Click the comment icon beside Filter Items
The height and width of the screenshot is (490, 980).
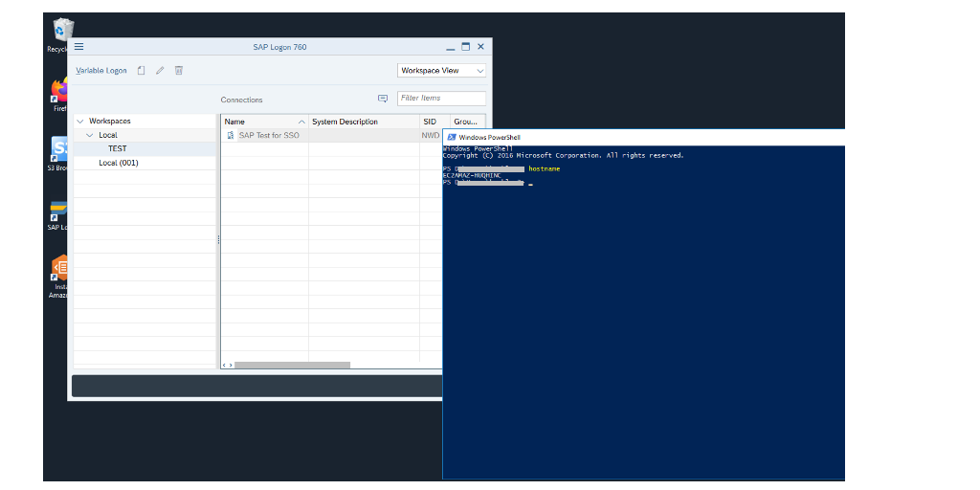(383, 99)
